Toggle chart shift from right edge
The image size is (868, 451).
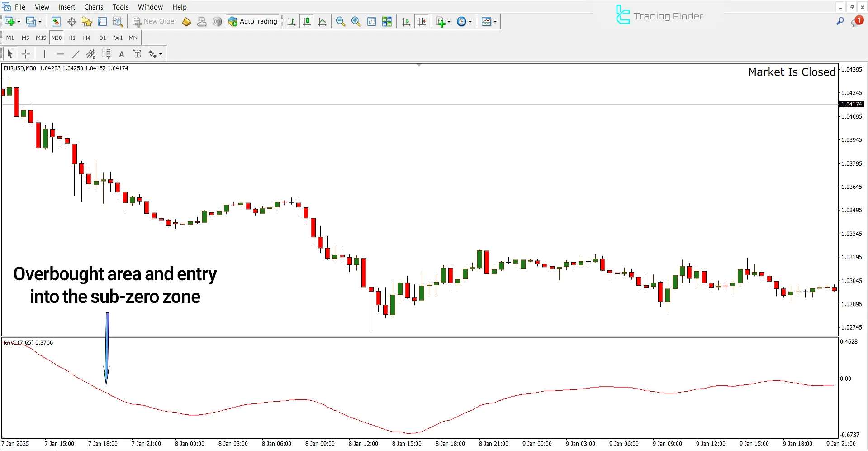coord(422,21)
